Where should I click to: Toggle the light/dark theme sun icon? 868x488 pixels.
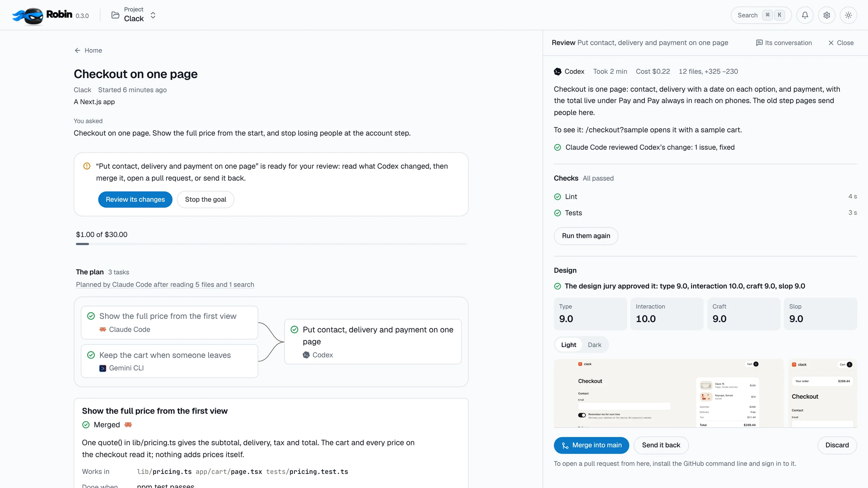848,15
